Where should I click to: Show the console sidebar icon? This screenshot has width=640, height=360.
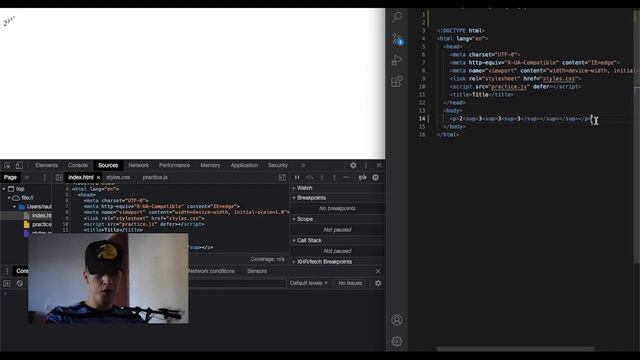[7, 283]
